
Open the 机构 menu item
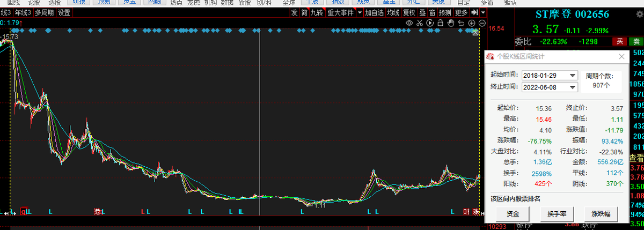coord(210,3)
